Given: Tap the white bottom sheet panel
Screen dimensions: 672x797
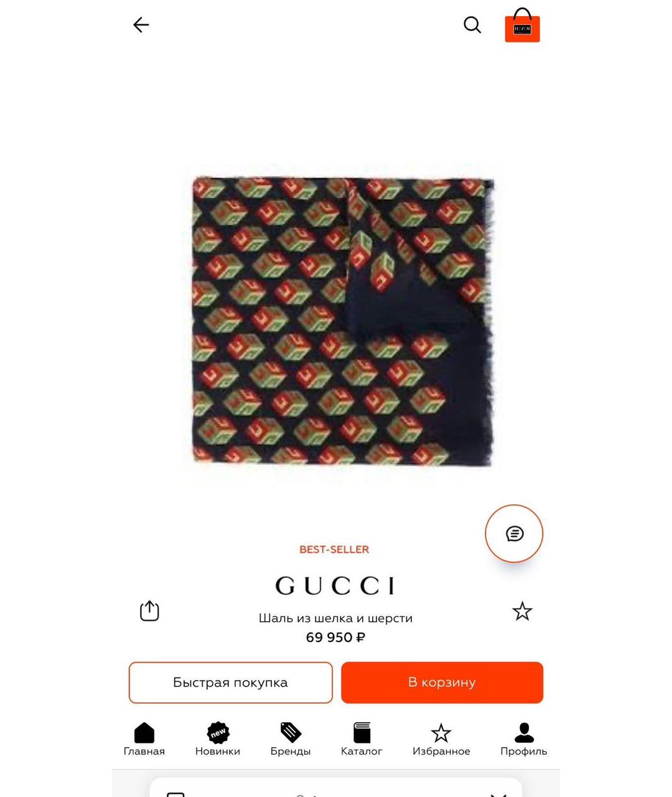Looking at the screenshot, I should click(x=336, y=787).
